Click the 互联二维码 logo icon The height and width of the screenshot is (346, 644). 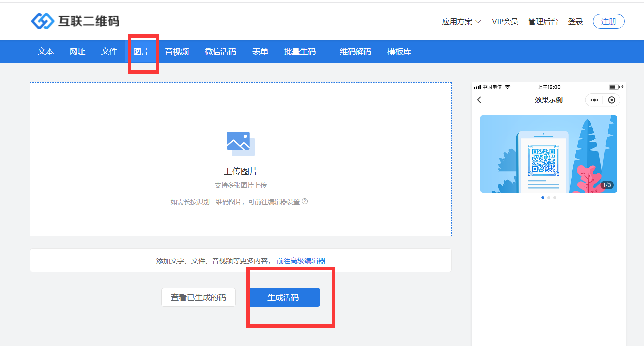(x=42, y=21)
